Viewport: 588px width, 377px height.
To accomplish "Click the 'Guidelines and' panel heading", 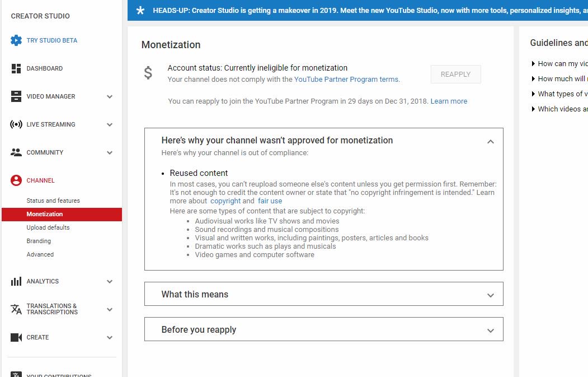I will (559, 43).
